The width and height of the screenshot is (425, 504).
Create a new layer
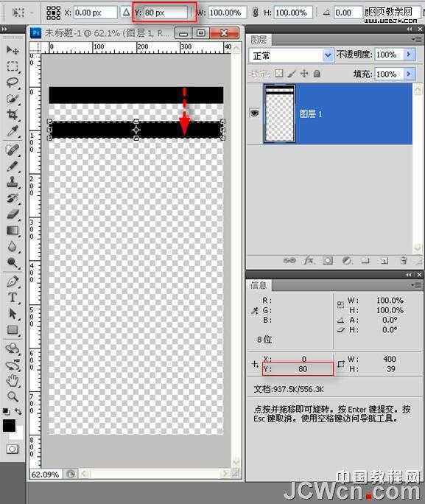[384, 260]
